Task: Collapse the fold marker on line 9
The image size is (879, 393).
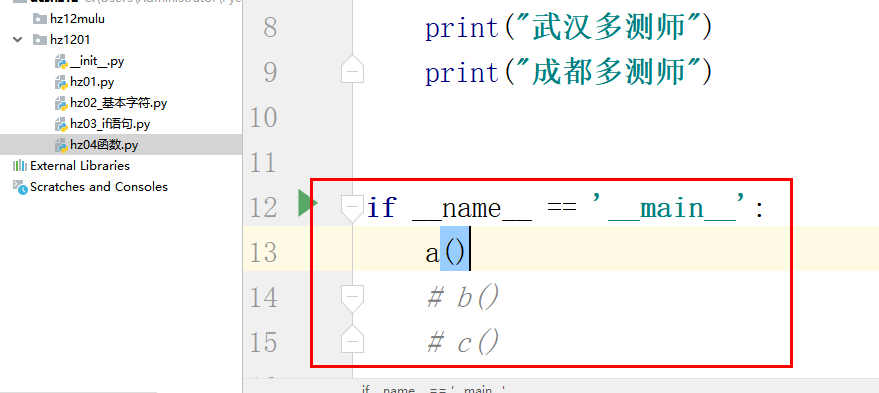Action: coord(353,70)
